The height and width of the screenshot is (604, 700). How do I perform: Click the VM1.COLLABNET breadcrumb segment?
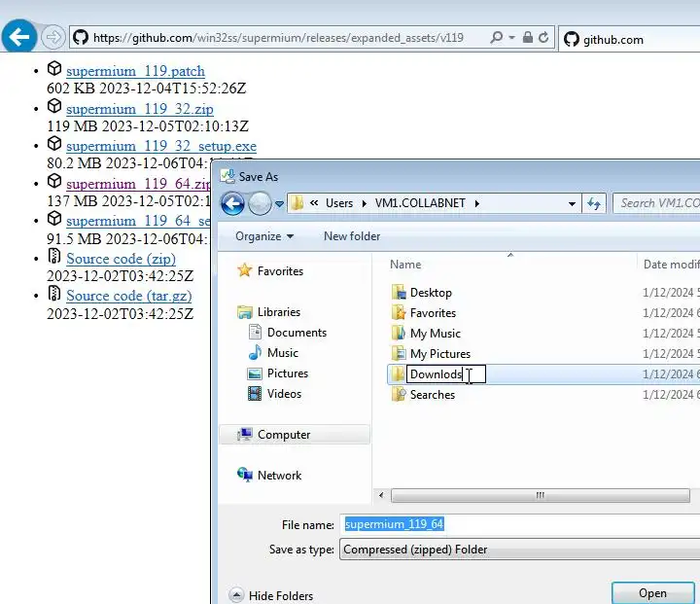click(420, 203)
